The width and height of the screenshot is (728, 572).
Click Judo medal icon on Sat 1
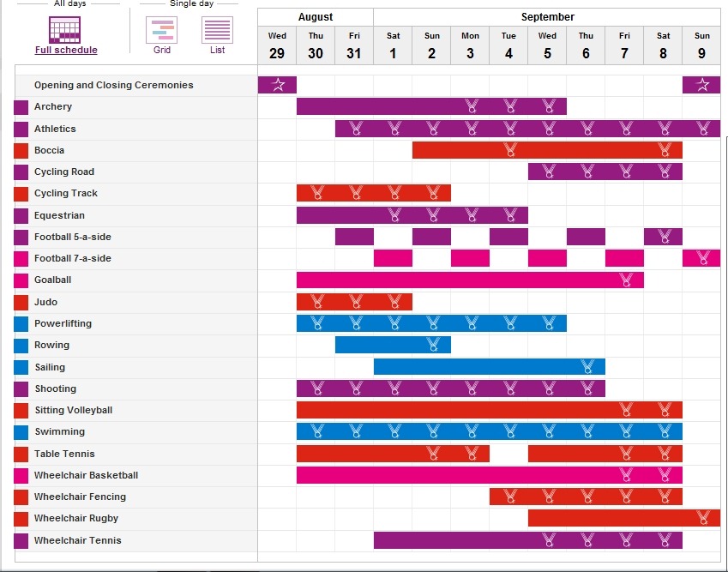point(394,301)
